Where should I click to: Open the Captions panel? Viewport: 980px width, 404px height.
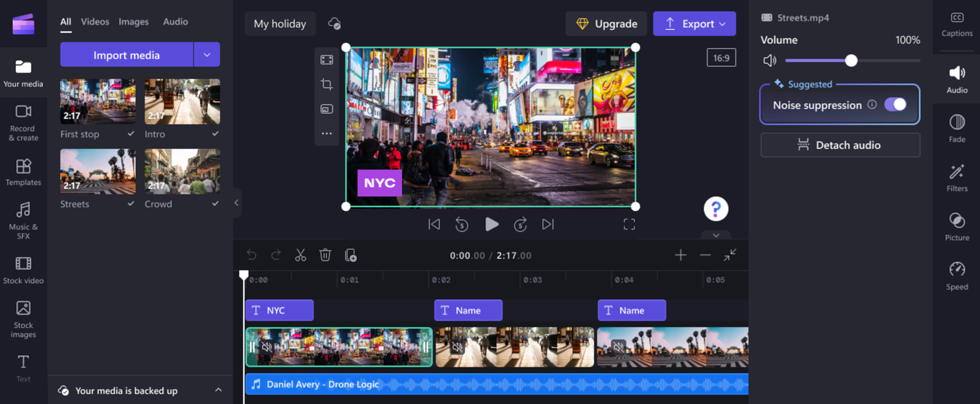point(957,24)
